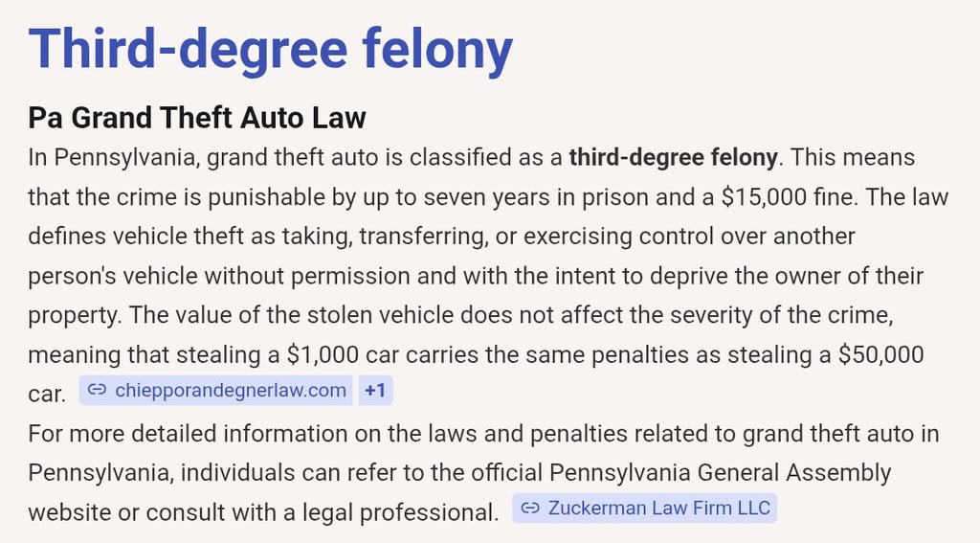Click the 'Third-degree felony' main heading
The width and height of the screenshot is (980, 543).
(x=271, y=50)
